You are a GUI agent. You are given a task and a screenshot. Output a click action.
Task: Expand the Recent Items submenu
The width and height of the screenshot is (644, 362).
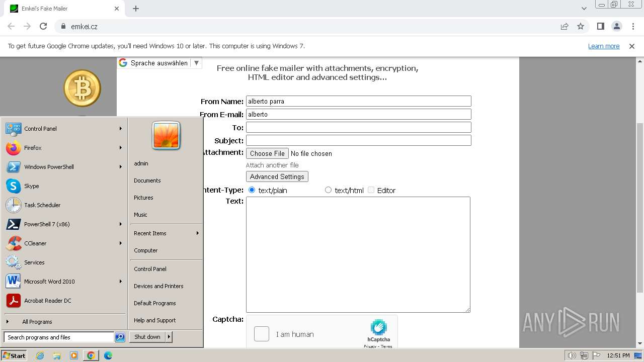166,233
